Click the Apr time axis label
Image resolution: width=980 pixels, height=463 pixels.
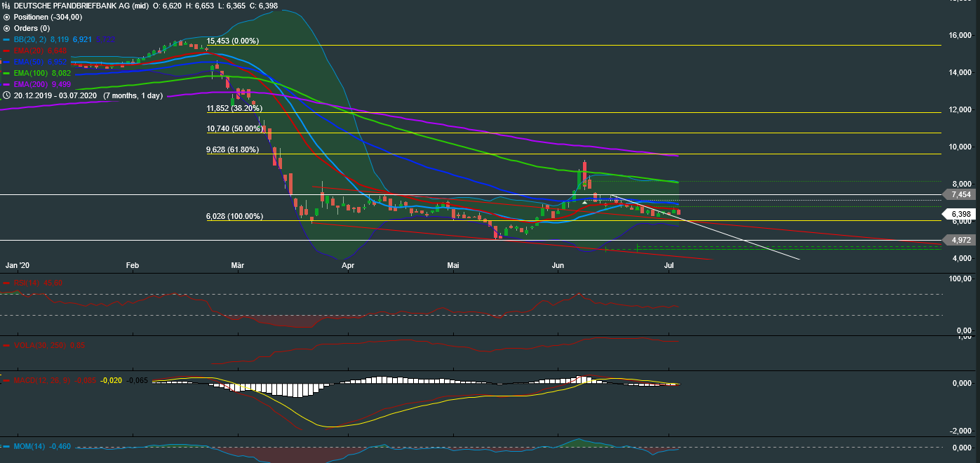pos(348,266)
